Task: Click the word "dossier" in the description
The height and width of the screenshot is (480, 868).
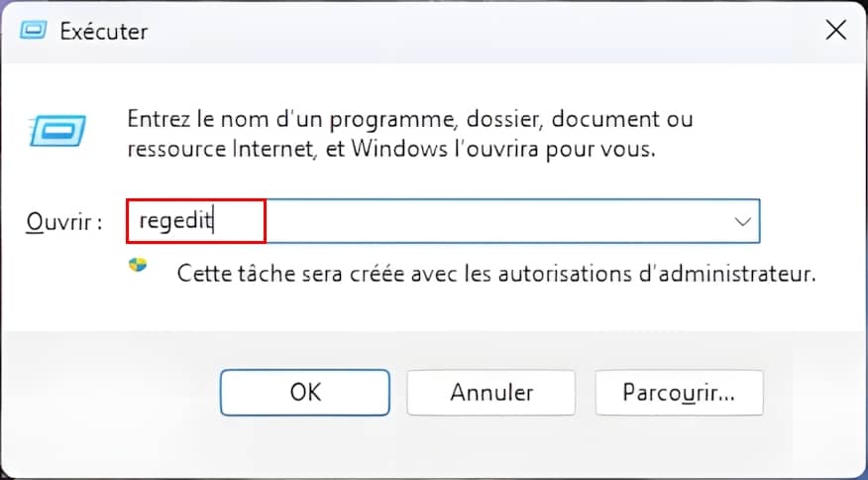Action: [x=500, y=120]
